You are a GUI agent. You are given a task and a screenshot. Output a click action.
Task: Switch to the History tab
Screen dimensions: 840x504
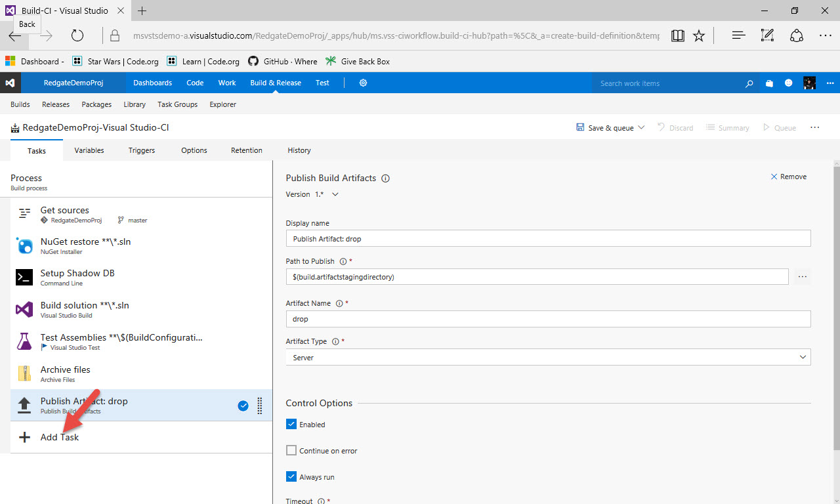click(299, 150)
